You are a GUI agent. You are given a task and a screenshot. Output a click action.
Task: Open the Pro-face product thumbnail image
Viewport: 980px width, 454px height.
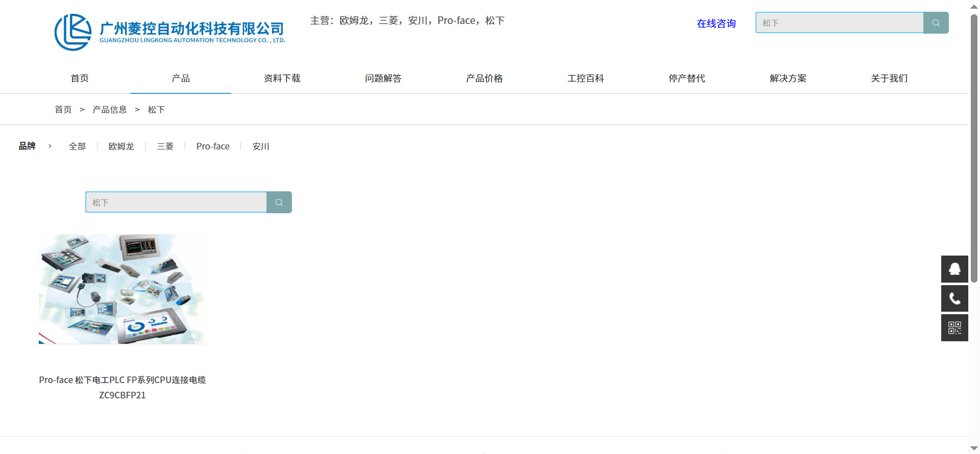point(122,289)
